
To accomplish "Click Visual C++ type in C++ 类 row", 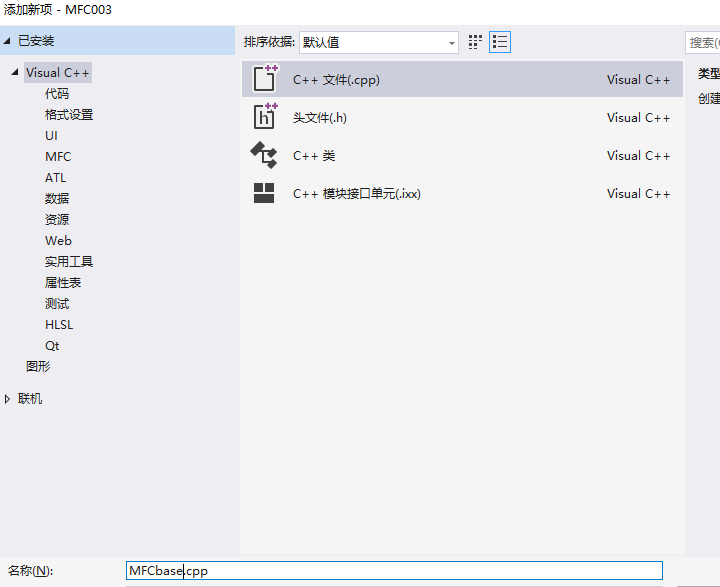I will tap(638, 156).
